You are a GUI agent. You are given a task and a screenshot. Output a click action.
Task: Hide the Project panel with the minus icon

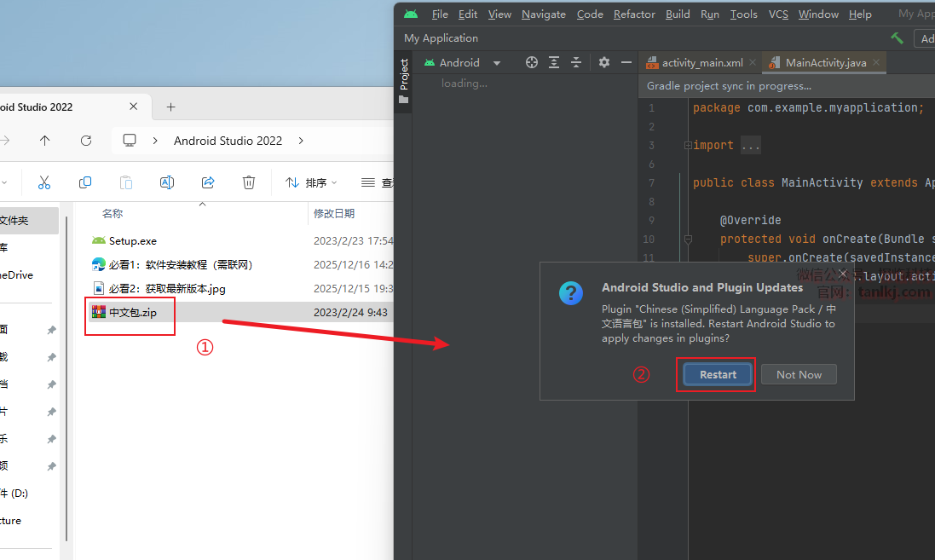(626, 62)
